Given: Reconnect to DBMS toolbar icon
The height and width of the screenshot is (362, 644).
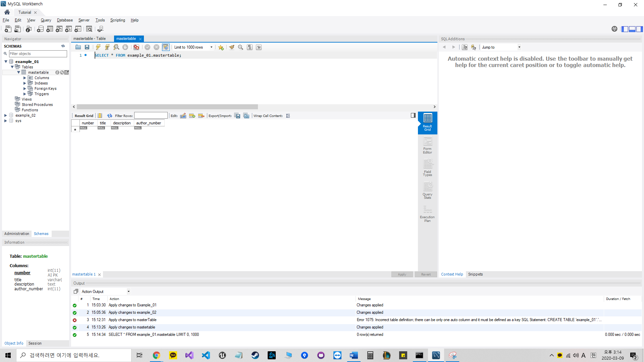Looking at the screenshot, I should click(x=100, y=29).
